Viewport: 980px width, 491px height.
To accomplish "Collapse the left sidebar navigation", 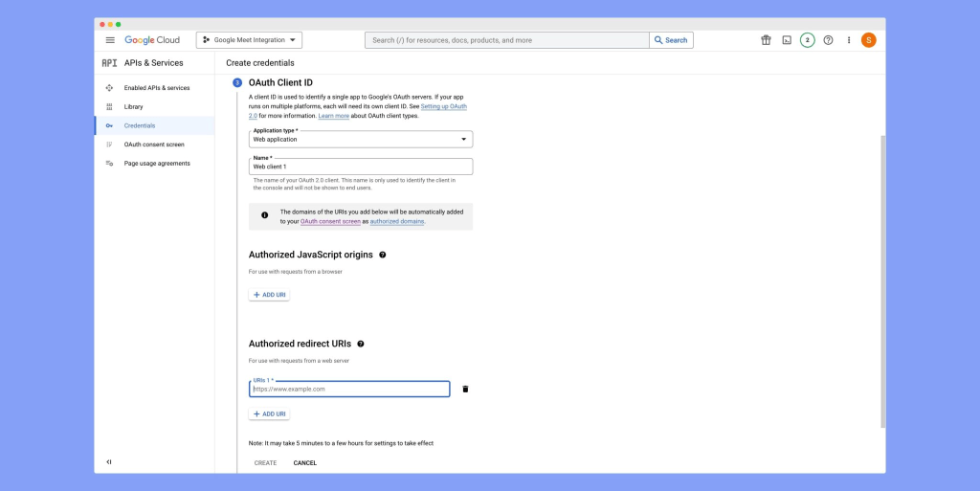I will pyautogui.click(x=109, y=462).
